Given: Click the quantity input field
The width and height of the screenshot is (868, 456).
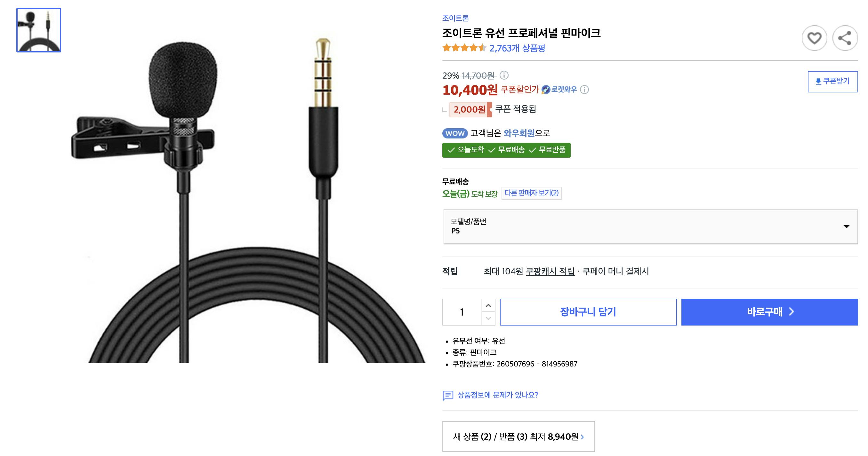Looking at the screenshot, I should point(462,312).
